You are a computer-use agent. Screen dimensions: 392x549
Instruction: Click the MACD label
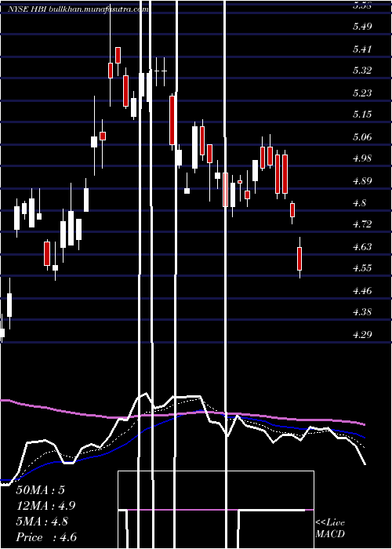(x=330, y=534)
